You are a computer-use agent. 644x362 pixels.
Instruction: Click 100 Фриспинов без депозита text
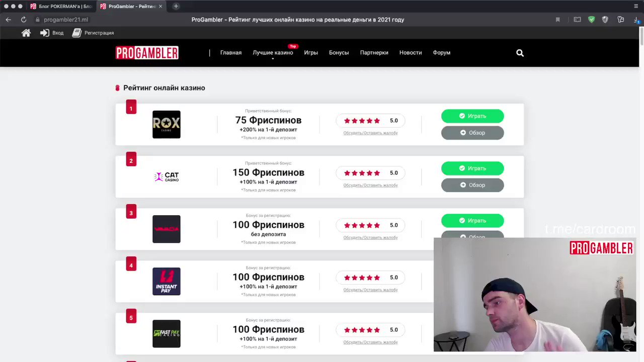(269, 228)
